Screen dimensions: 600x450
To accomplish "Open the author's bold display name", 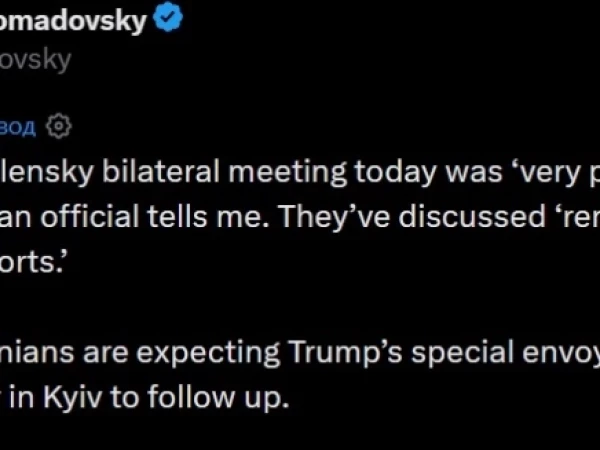I will pyautogui.click(x=73, y=21).
